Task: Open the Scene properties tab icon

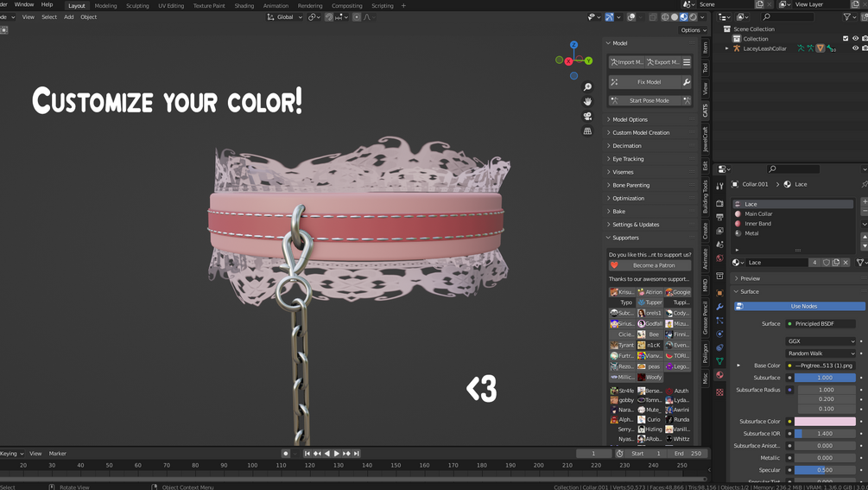Action: tap(719, 245)
